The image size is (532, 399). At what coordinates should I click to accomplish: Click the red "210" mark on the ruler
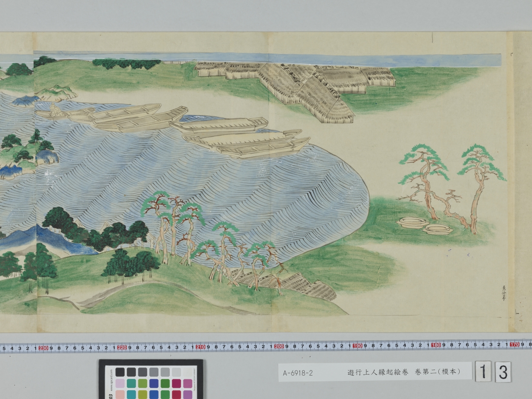point(201,347)
